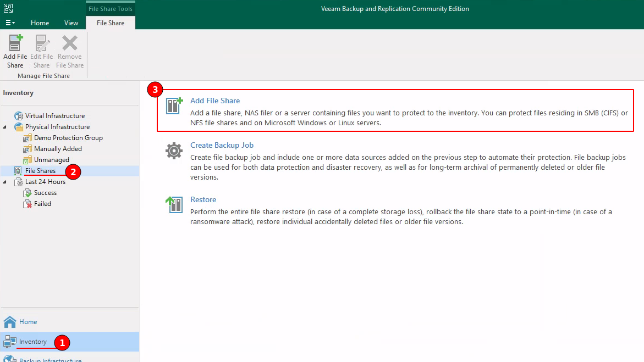Viewport: 644px width, 362px height.
Task: Click the Home navigation house icon
Action: [10, 322]
